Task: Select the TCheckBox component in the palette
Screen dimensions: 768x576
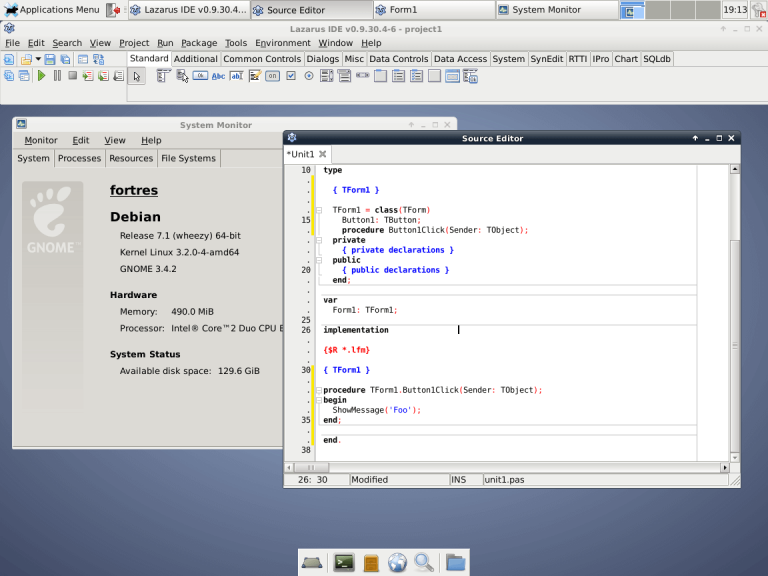Action: [x=290, y=76]
